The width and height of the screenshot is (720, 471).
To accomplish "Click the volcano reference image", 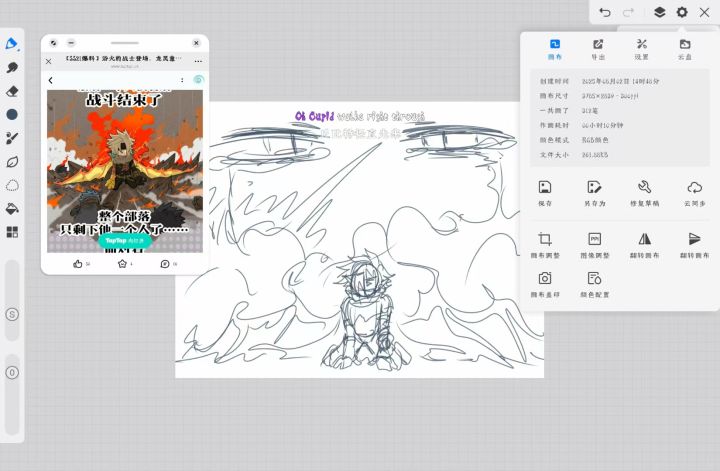I will click(x=125, y=171).
